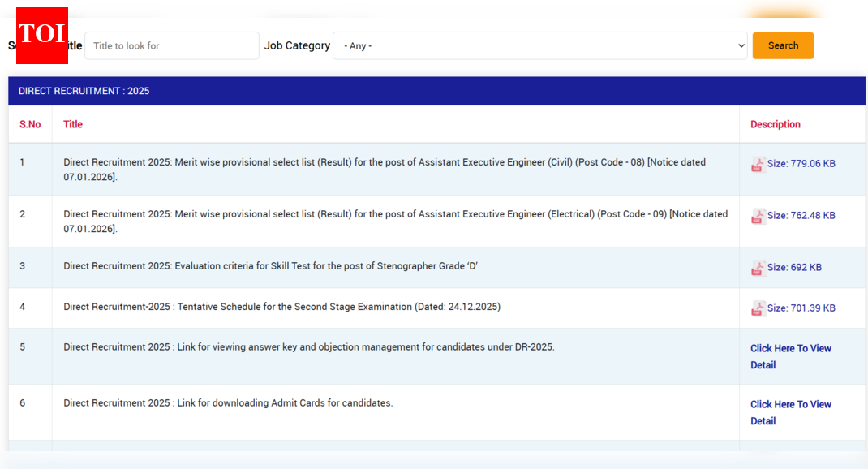Click the Stenographer Grade 'D' row title

pyautogui.click(x=270, y=267)
